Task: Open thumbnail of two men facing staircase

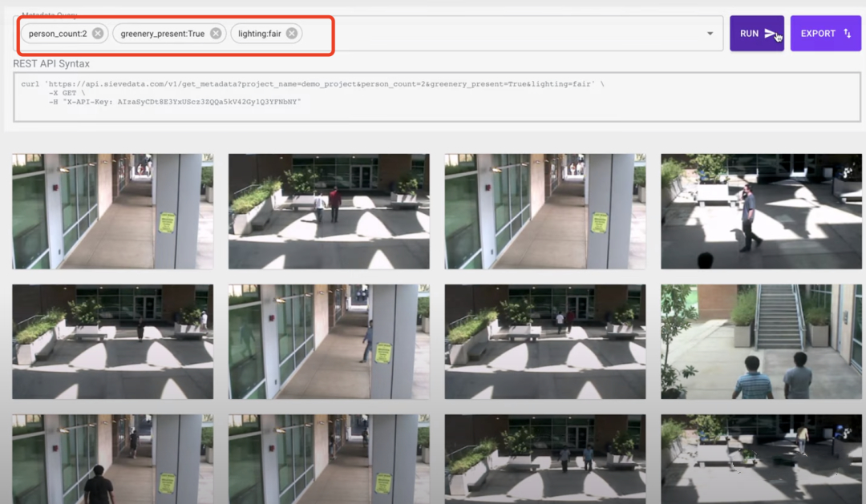Action: (x=761, y=341)
